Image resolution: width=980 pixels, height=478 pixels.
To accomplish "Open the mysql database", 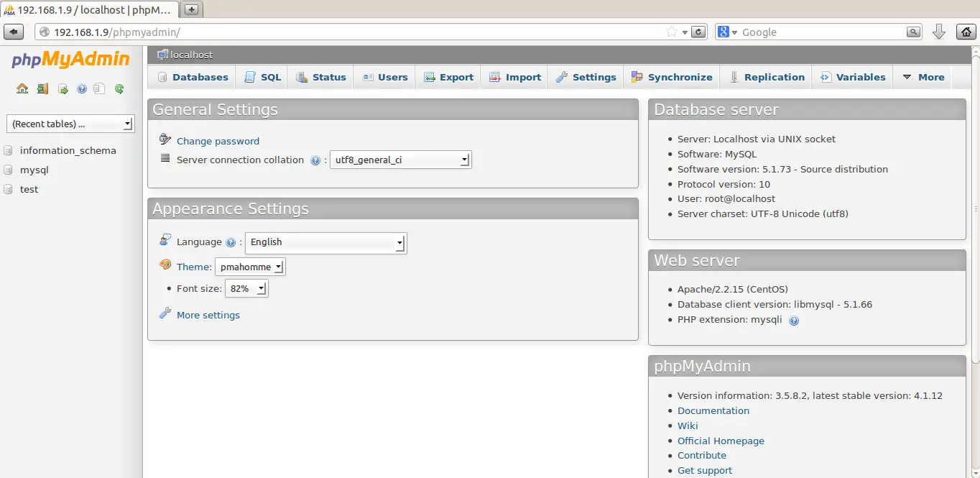I will coord(34,170).
